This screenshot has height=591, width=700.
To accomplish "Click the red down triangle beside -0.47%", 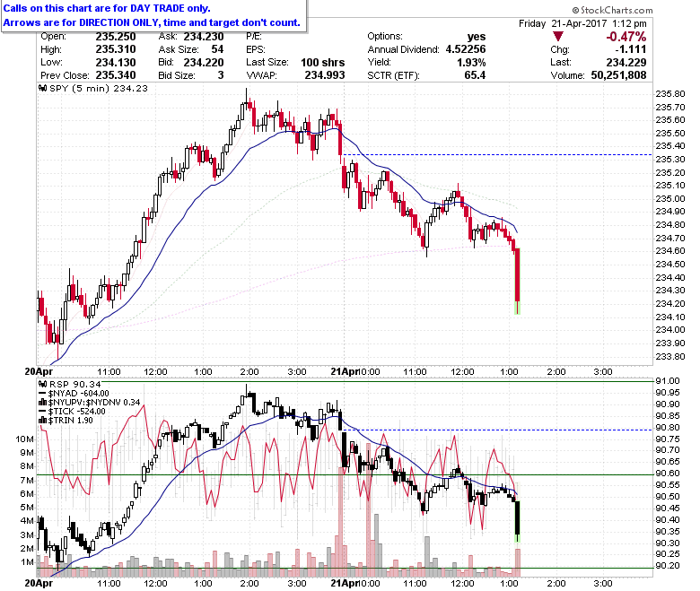I will pos(557,37).
